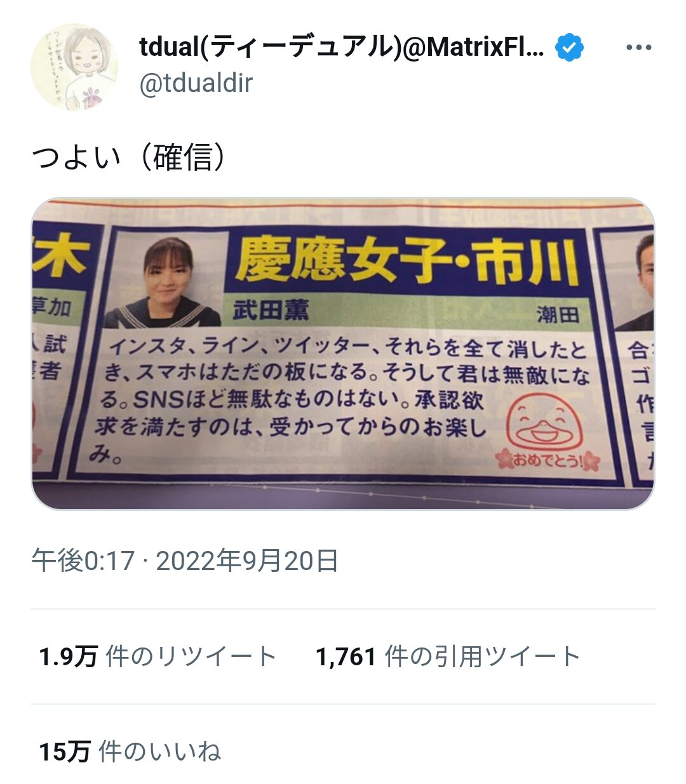Click the 午後0:17 tweet time
This screenshot has width=686, height=784.
coord(83,561)
